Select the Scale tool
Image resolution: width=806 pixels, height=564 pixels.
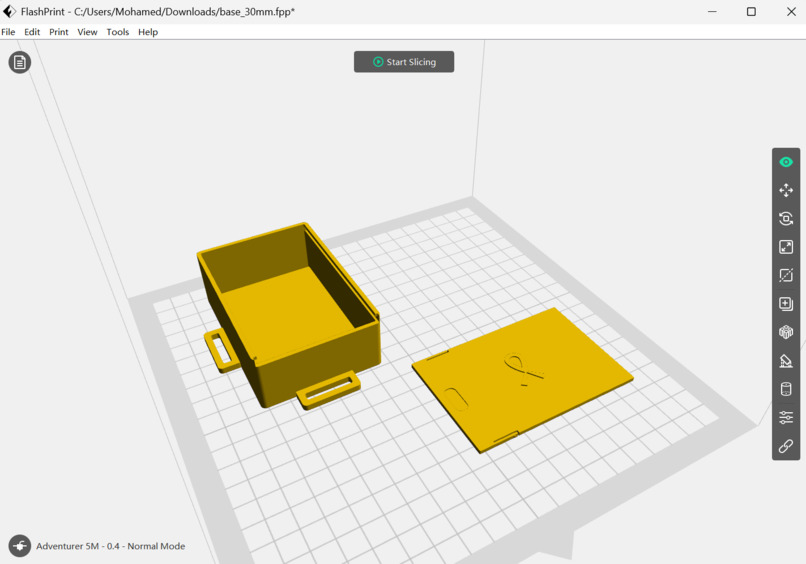[x=785, y=247]
